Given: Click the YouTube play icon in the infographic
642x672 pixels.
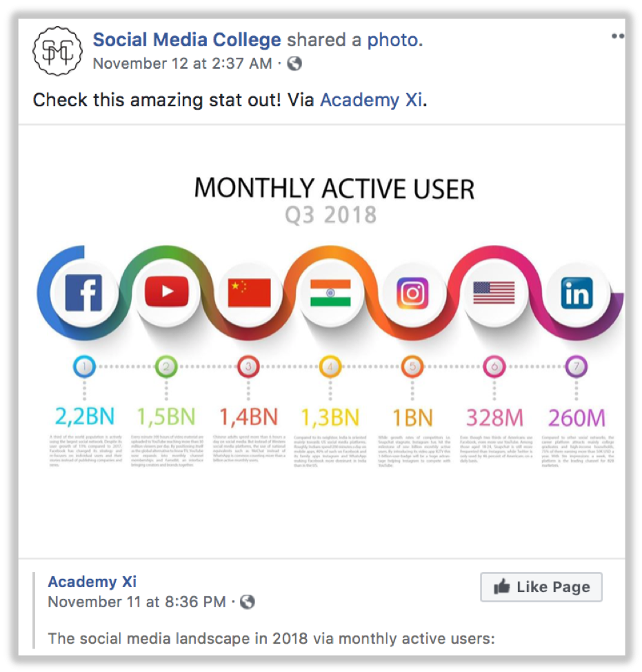Looking at the screenshot, I should (166, 293).
